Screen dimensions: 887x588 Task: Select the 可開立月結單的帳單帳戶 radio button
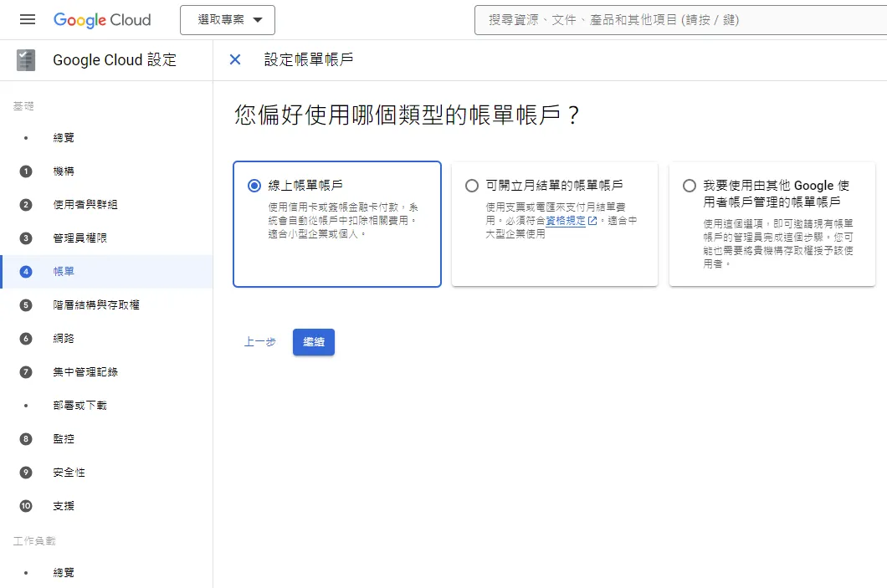[x=472, y=186]
